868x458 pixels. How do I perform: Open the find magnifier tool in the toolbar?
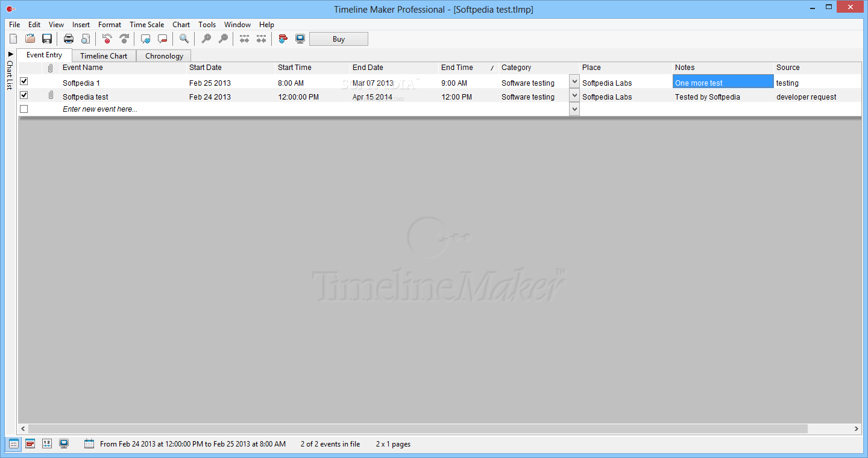(x=184, y=39)
